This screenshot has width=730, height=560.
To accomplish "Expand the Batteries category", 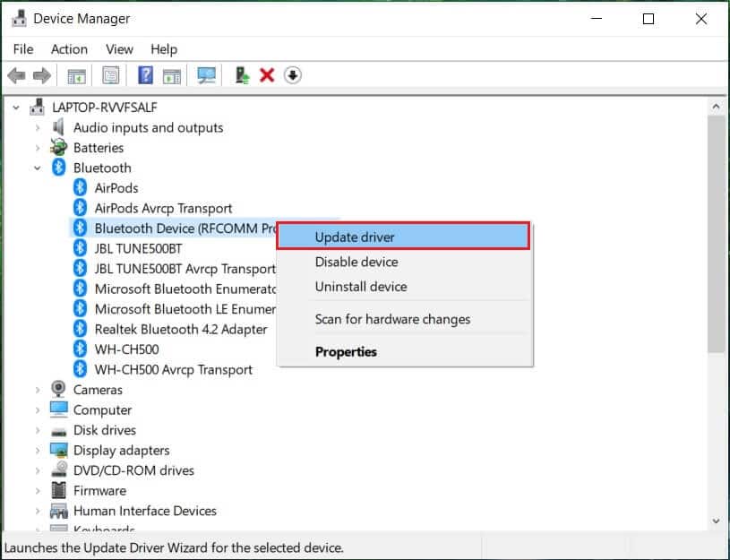I will click(x=38, y=148).
